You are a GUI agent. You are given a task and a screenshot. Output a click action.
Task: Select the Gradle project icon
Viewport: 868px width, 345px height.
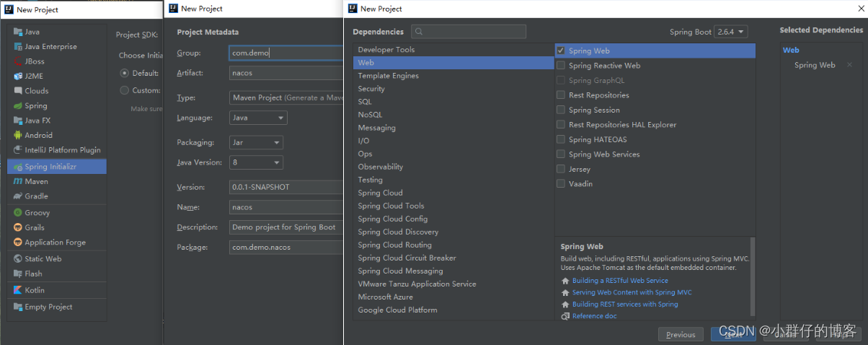point(18,196)
